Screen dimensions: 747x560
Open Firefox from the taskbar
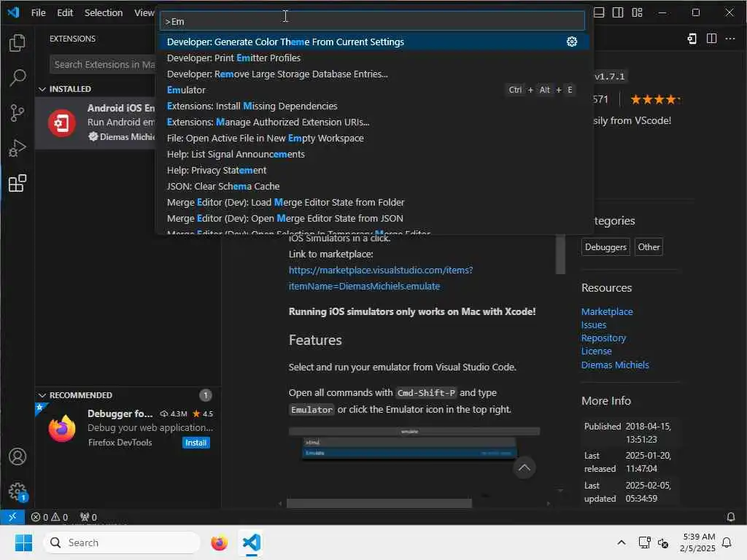(219, 542)
